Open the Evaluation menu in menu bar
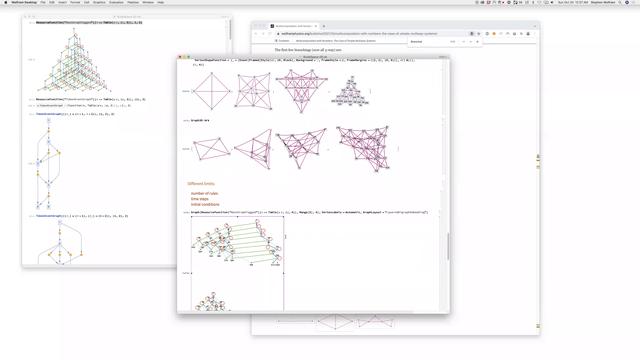 click(116, 2)
